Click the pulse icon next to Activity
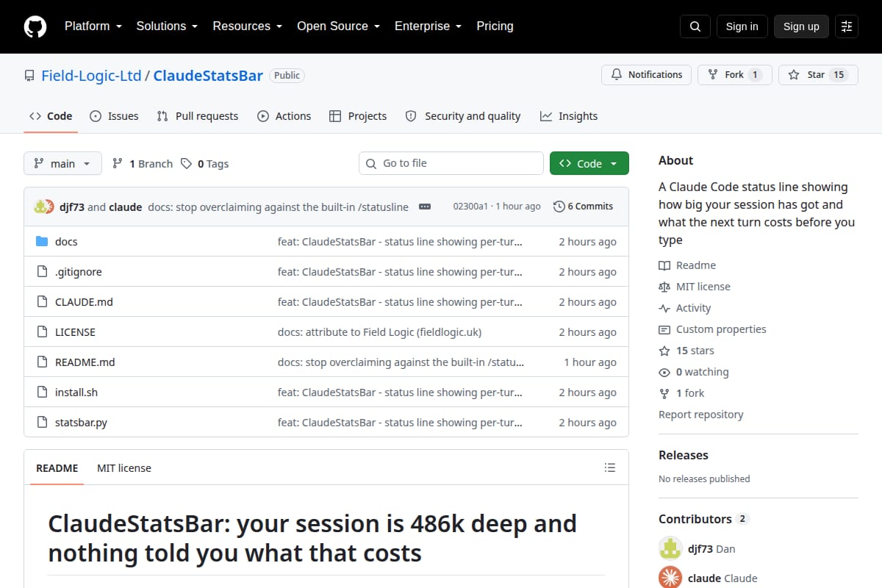The height and width of the screenshot is (588, 882). (664, 308)
